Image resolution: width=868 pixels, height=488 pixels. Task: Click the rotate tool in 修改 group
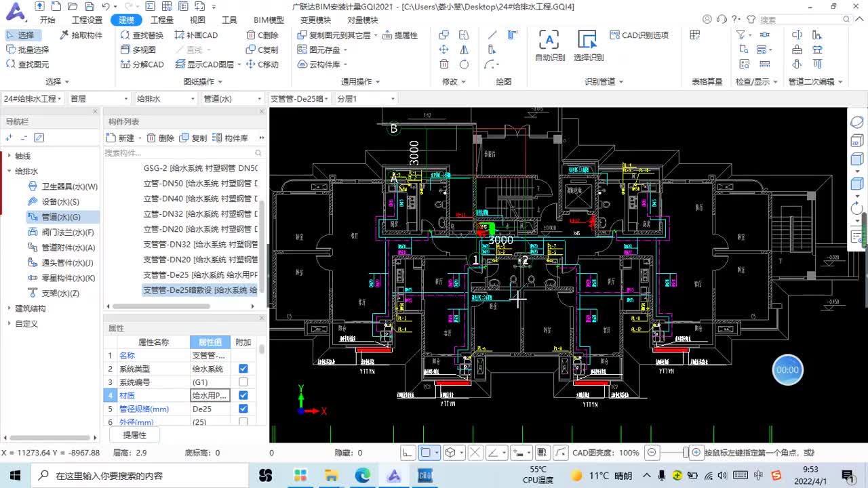click(x=464, y=64)
